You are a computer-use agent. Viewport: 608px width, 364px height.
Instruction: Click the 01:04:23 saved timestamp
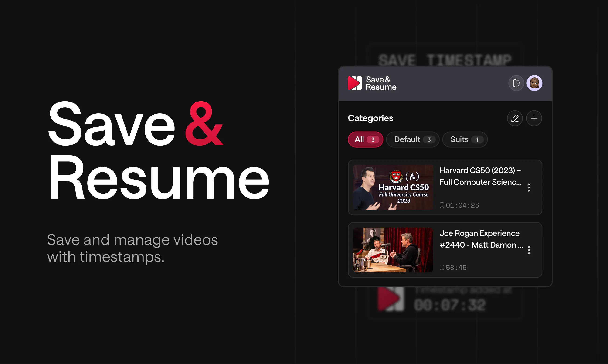click(462, 205)
